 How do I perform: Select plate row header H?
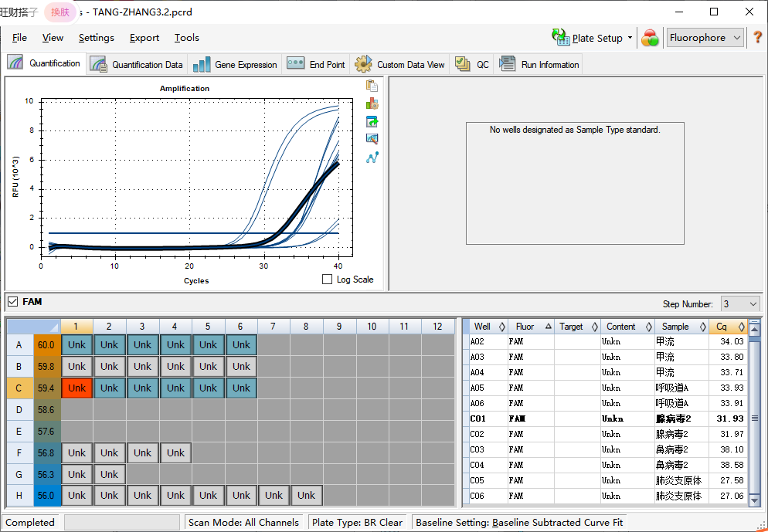[x=19, y=495]
